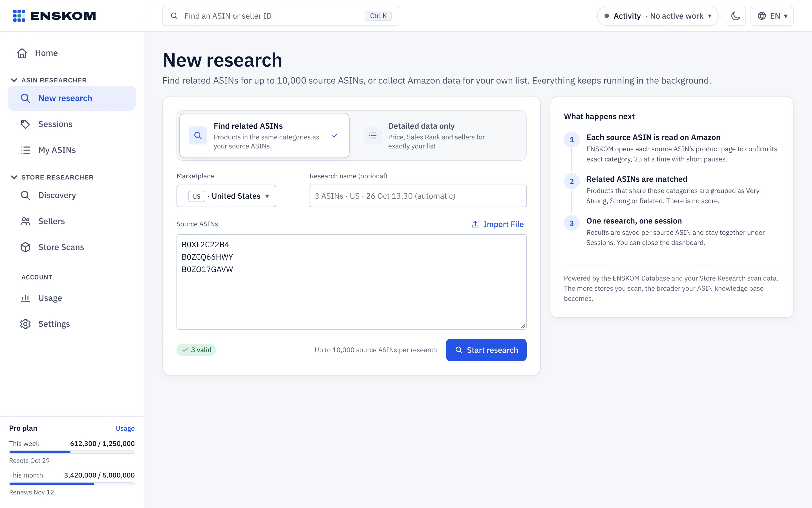Image resolution: width=812 pixels, height=508 pixels.
Task: Click the Ctrl K shortcut badge
Action: click(x=378, y=16)
